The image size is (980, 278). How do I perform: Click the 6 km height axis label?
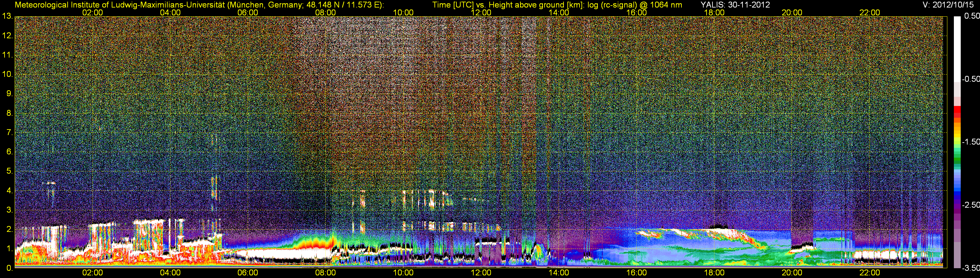(x=9, y=151)
